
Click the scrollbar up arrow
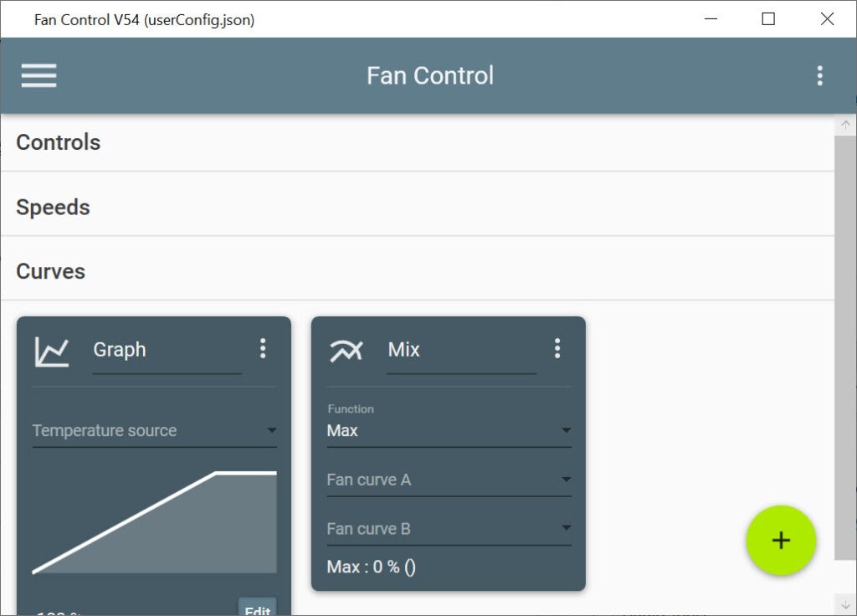point(845,126)
